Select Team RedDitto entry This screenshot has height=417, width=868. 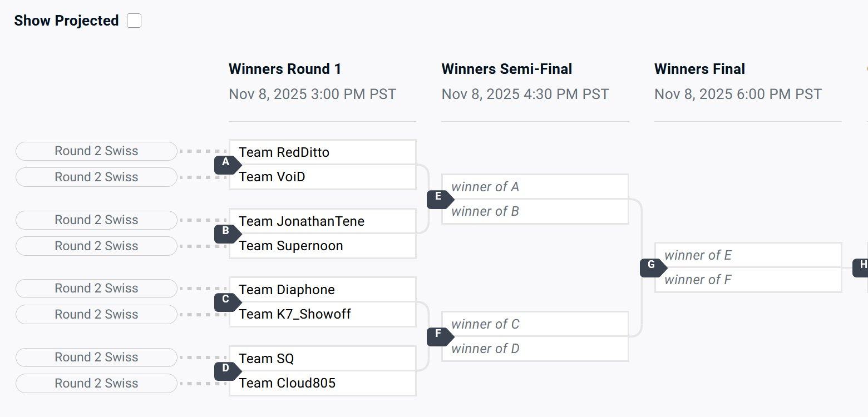pos(323,152)
